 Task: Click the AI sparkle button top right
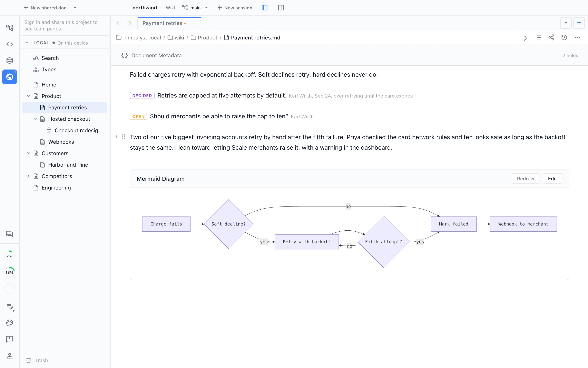coord(579,23)
